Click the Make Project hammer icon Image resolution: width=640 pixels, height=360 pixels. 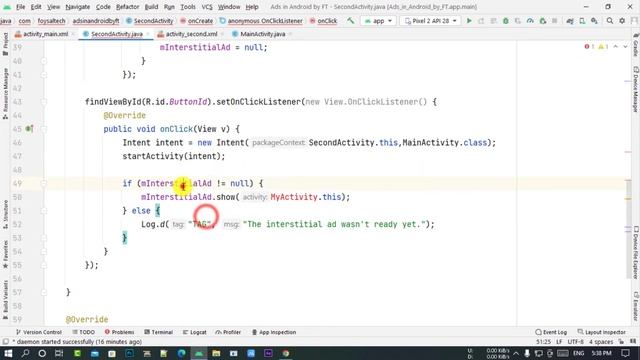coord(351,20)
